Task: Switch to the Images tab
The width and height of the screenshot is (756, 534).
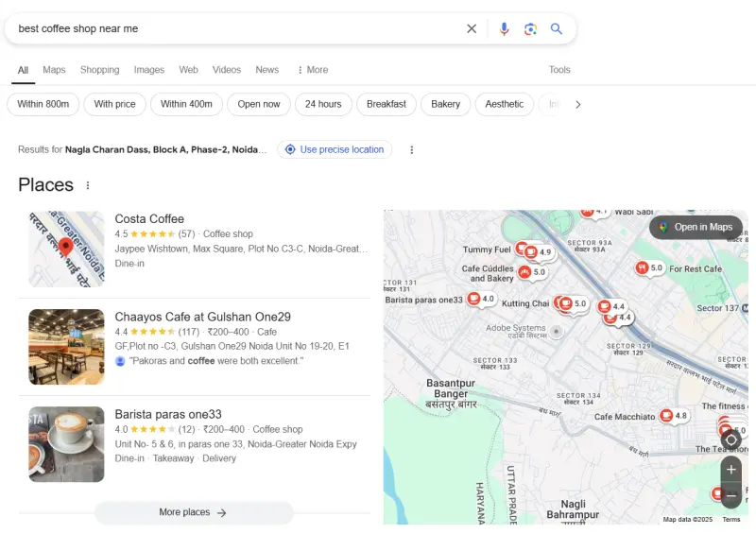Action: [x=148, y=70]
